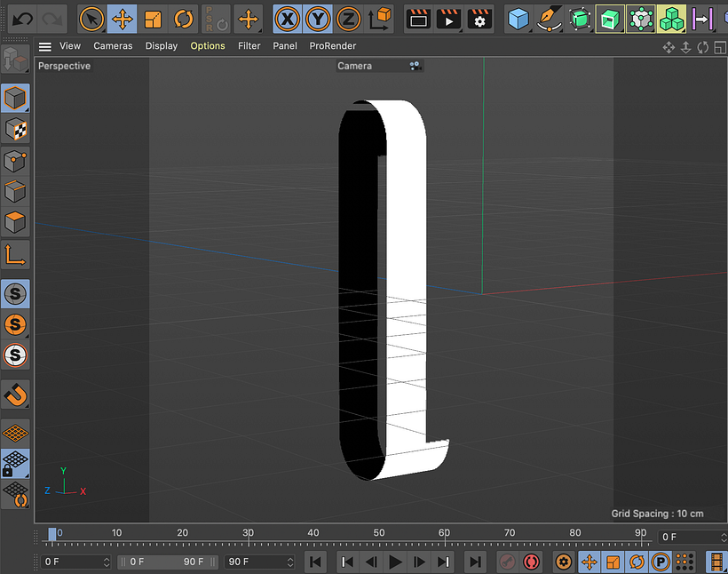
Task: Play the animation forwards
Action: (395, 562)
